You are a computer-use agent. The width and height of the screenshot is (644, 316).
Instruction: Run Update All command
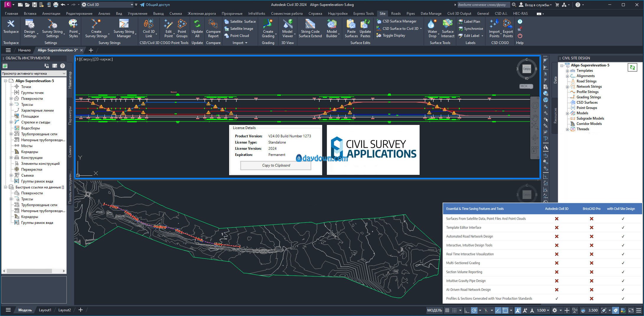[197, 29]
